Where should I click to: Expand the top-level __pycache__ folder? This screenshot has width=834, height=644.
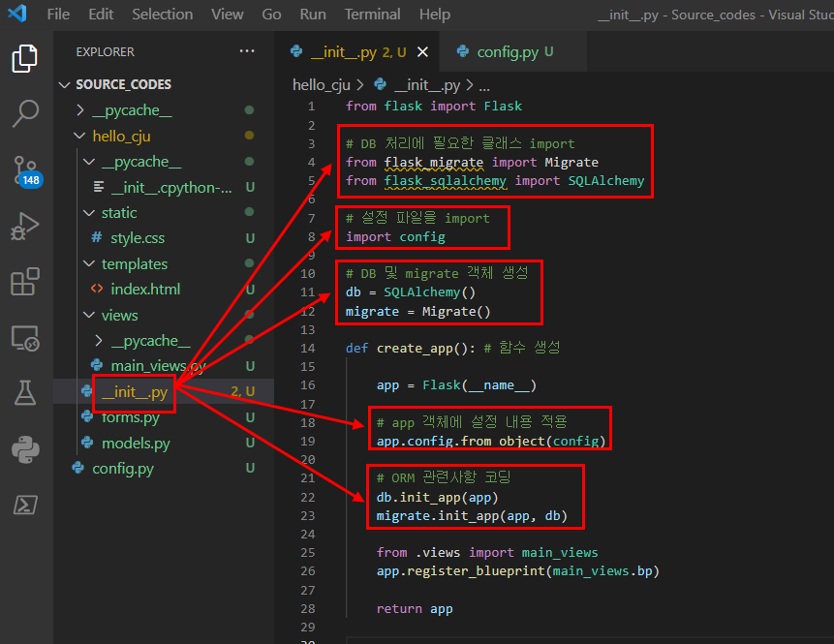(80, 110)
